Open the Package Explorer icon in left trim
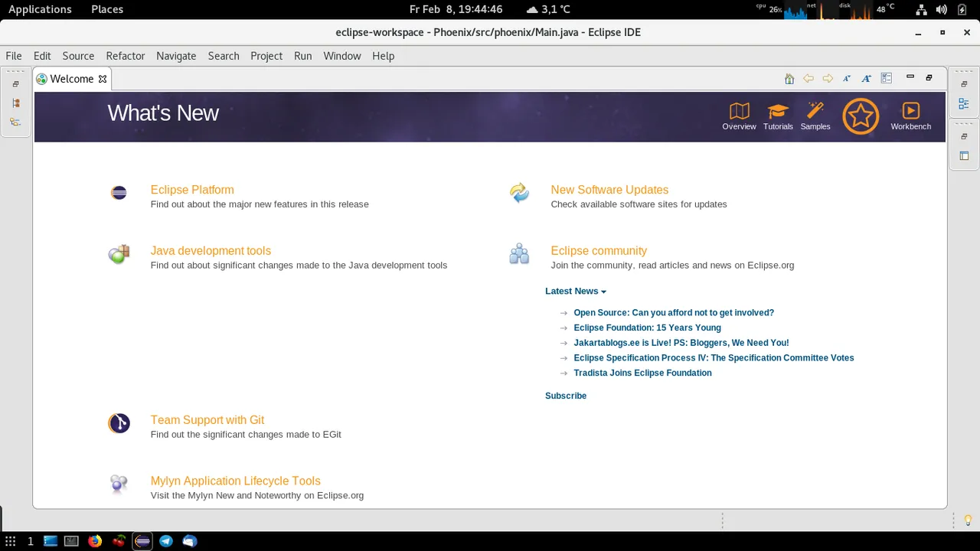 [x=15, y=103]
